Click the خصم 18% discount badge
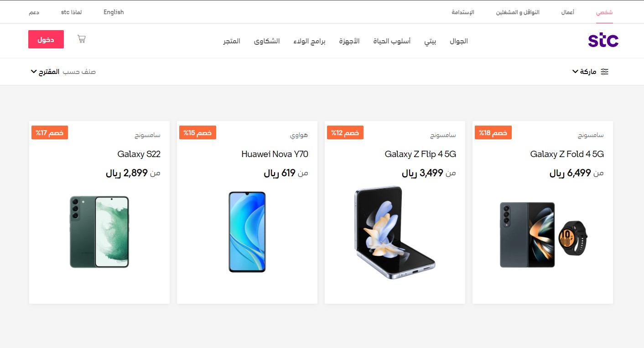Viewport: 644px width, 348px height. coord(493,132)
